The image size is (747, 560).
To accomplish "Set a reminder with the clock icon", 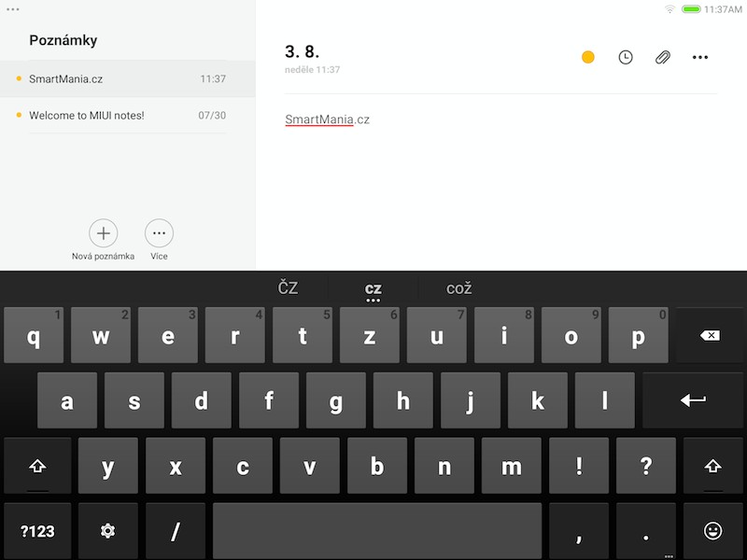I will tap(625, 57).
